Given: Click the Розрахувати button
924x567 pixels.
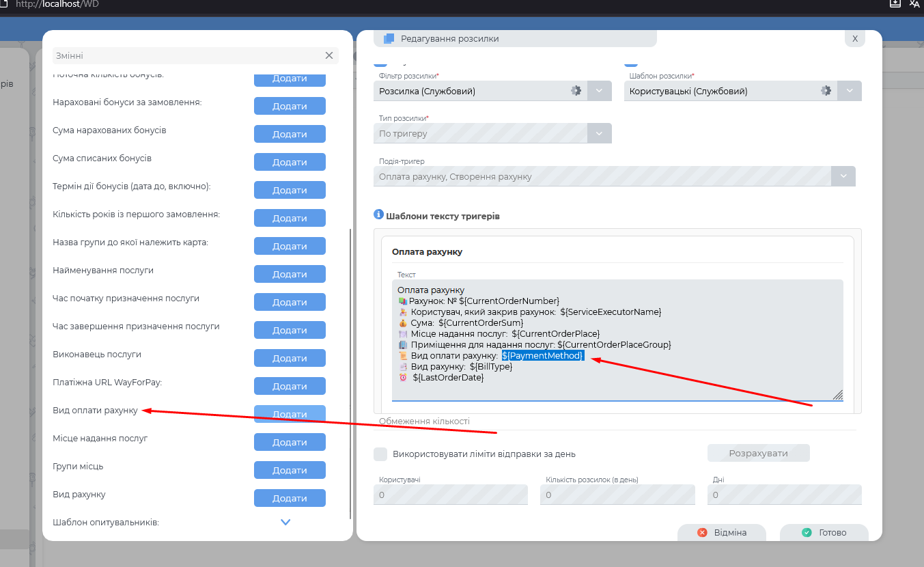Looking at the screenshot, I should coord(758,453).
